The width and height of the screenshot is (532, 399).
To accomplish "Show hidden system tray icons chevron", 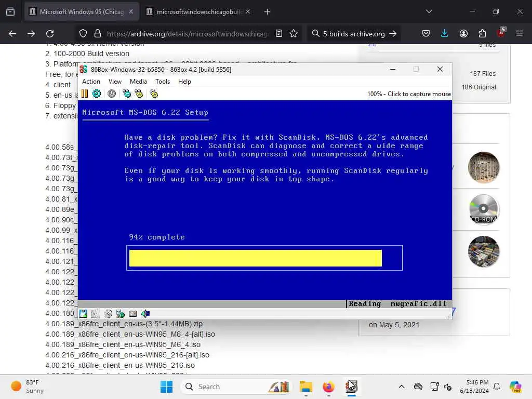I will coord(402,387).
